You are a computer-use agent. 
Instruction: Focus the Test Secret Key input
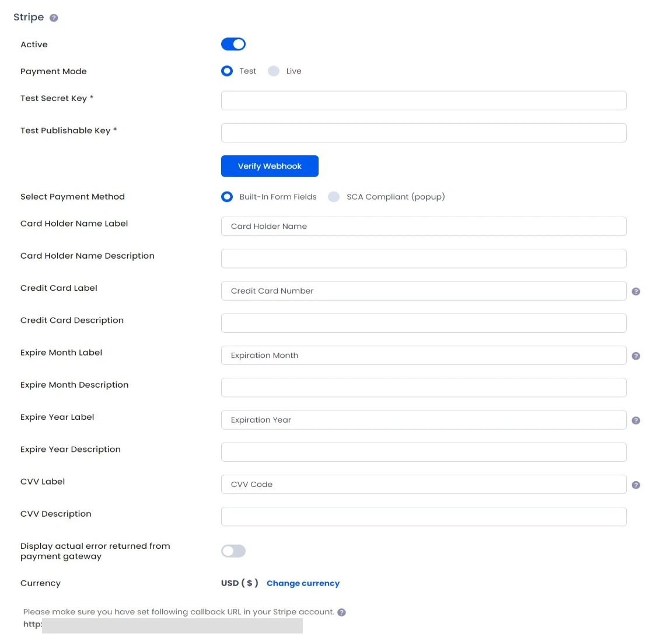(424, 100)
